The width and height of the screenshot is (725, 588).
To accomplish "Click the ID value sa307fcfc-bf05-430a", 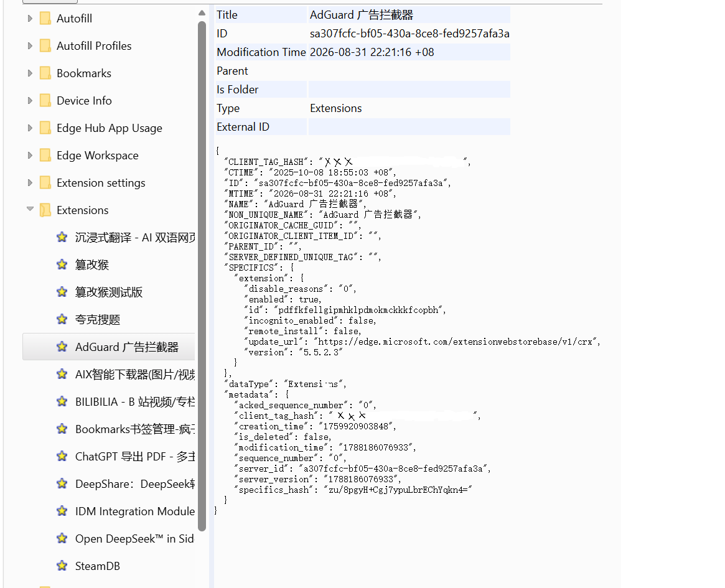I will coord(409,33).
